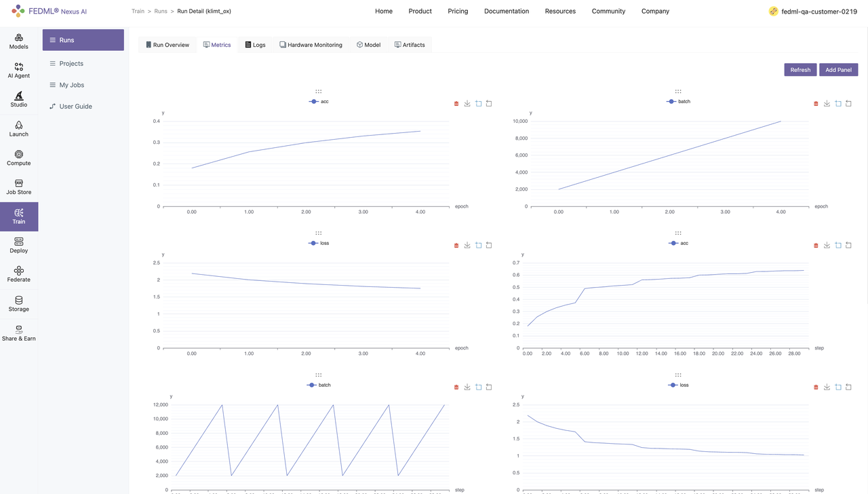Click the Train breadcrumb link
Viewport: 868px width, 494px height.
[138, 12]
